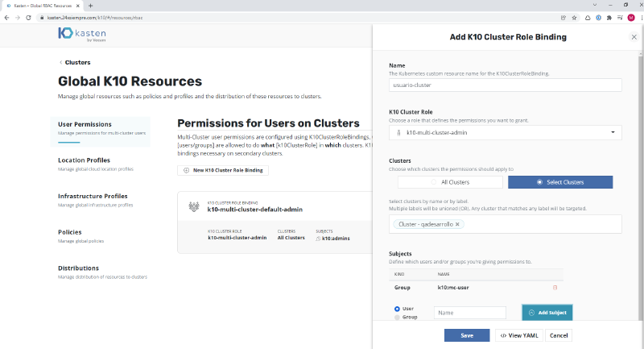This screenshot has height=349, width=644.
Task: Close the Kasten browser tab
Action: pos(77,6)
